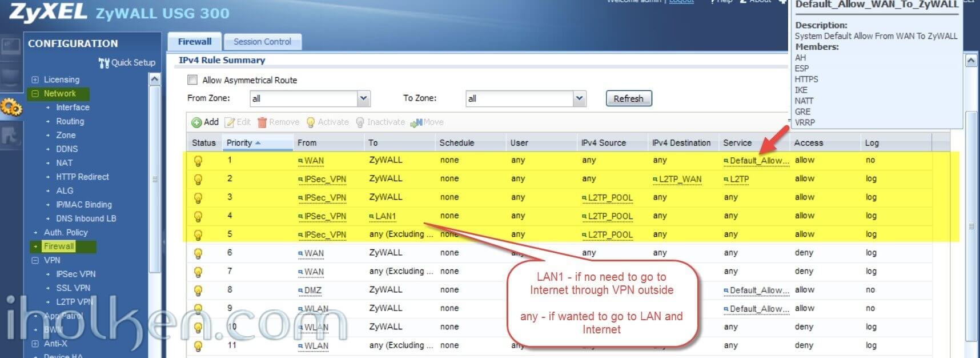Image resolution: width=980 pixels, height=358 pixels.
Task: Toggle status bulb of rule 5
Action: click(x=198, y=234)
